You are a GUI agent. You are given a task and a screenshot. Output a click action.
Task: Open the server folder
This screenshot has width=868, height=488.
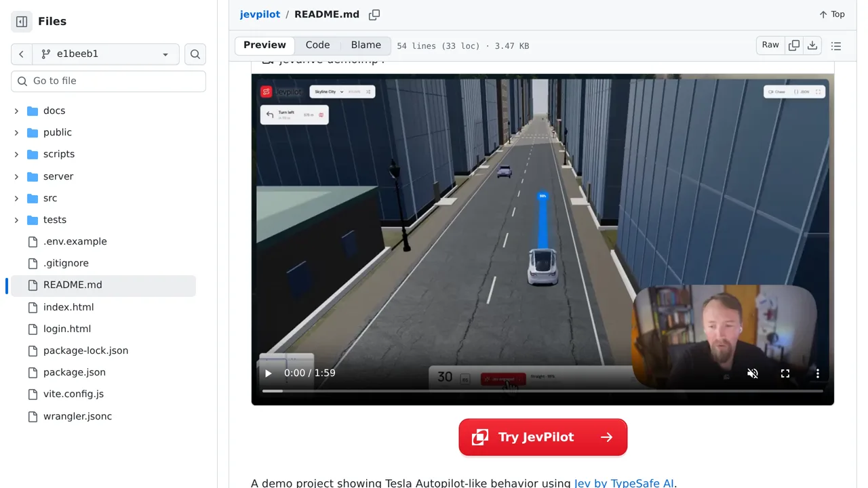point(58,176)
